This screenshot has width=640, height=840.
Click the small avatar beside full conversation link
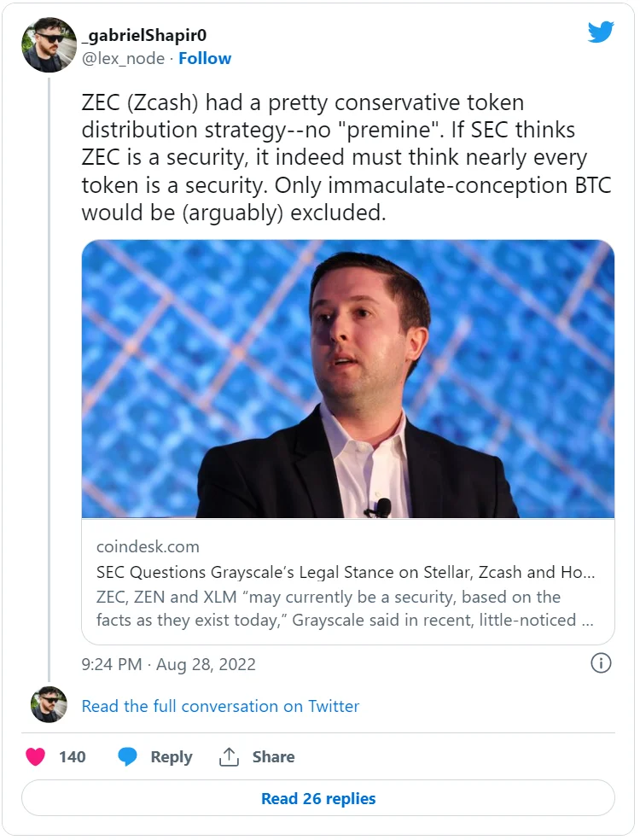pyautogui.click(x=49, y=705)
